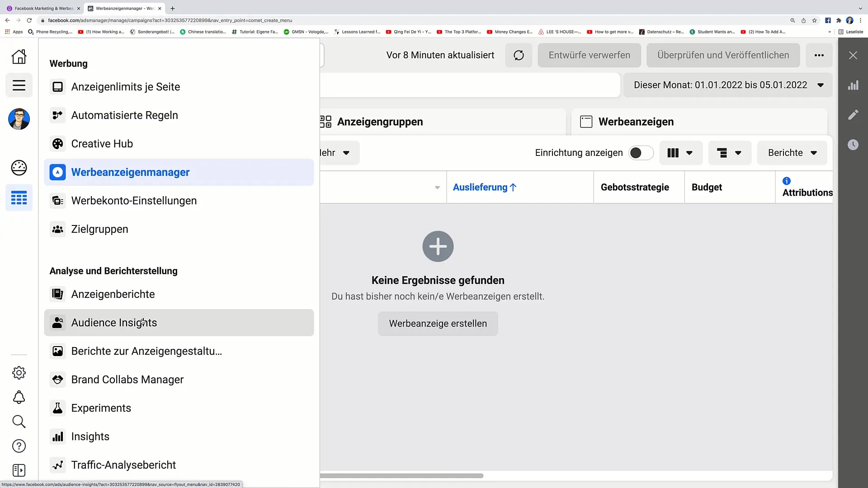Open settings gear in left sidebar
This screenshot has width=868, height=488.
tap(19, 373)
